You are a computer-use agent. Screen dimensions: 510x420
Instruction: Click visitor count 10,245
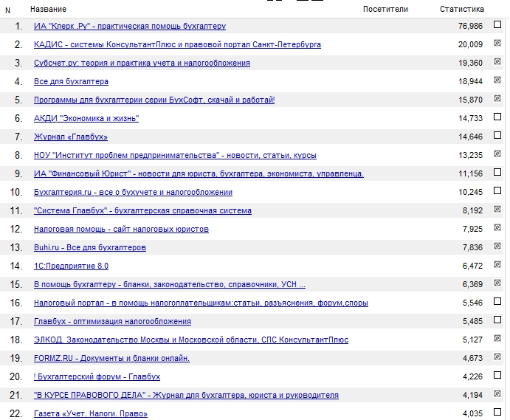point(470,192)
